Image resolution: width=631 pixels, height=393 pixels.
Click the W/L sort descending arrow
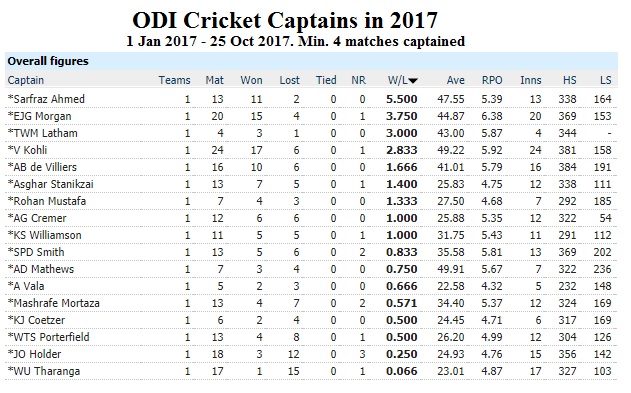pos(413,81)
